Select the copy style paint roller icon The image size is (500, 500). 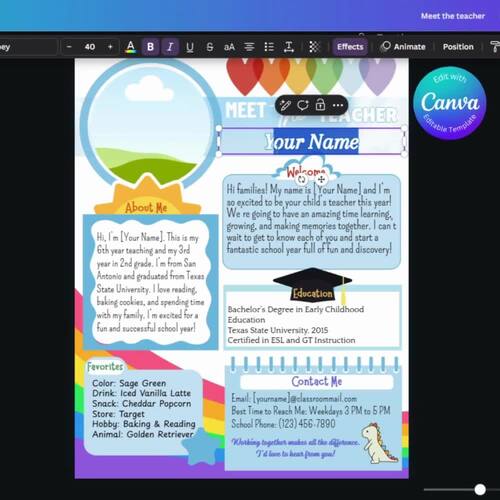(495, 47)
